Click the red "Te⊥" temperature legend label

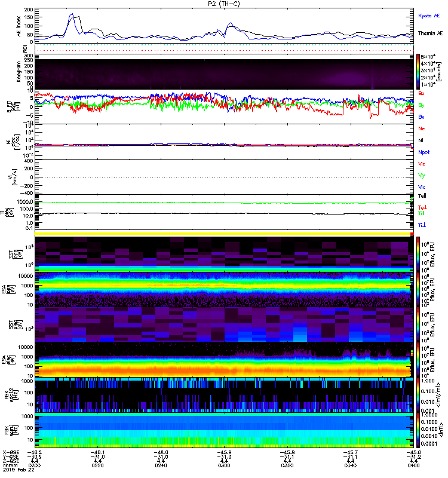[x=422, y=207]
